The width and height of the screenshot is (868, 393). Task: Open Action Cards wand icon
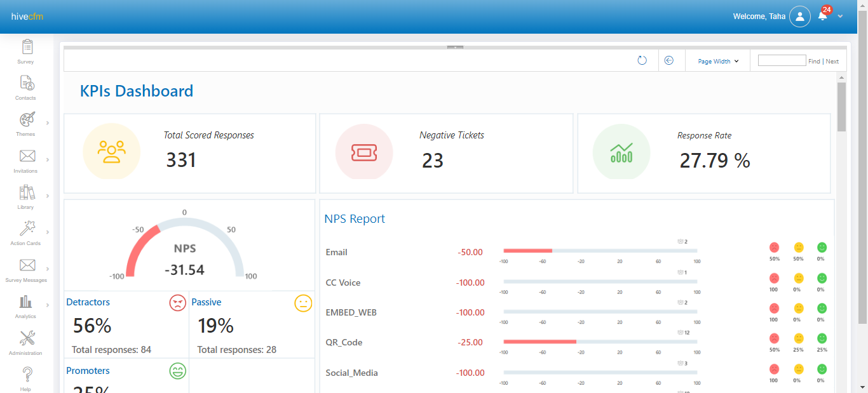click(27, 229)
